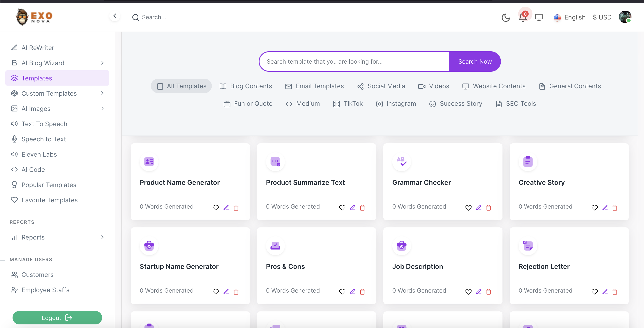Click the green Logout button
The height and width of the screenshot is (328, 644).
click(57, 317)
